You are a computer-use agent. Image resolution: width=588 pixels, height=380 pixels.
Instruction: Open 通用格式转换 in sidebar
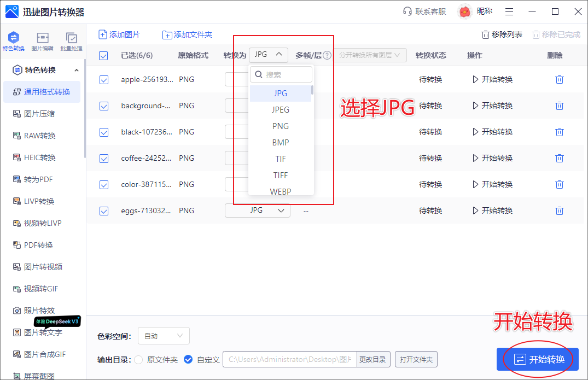tap(42, 92)
